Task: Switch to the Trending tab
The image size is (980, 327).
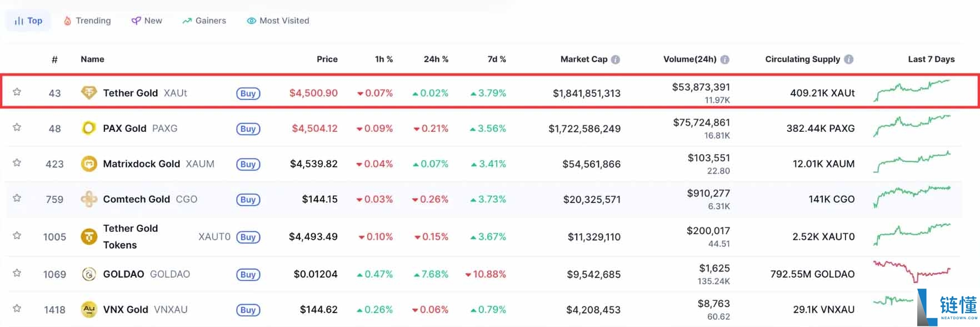Action: point(87,21)
